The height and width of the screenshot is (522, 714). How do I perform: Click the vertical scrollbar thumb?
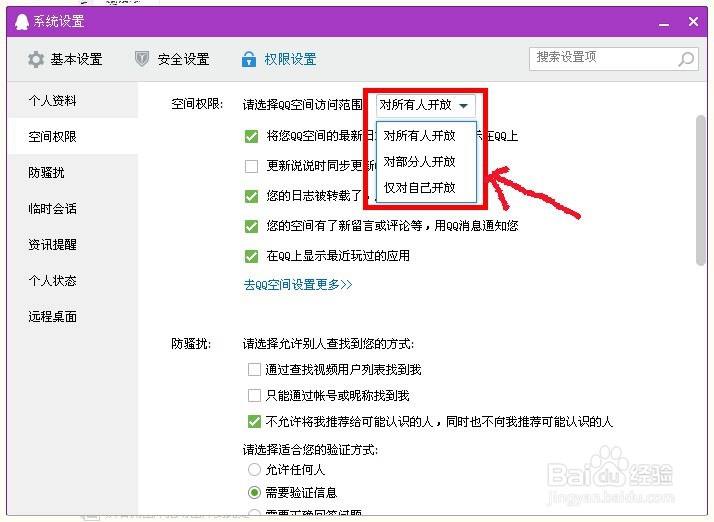click(x=700, y=190)
